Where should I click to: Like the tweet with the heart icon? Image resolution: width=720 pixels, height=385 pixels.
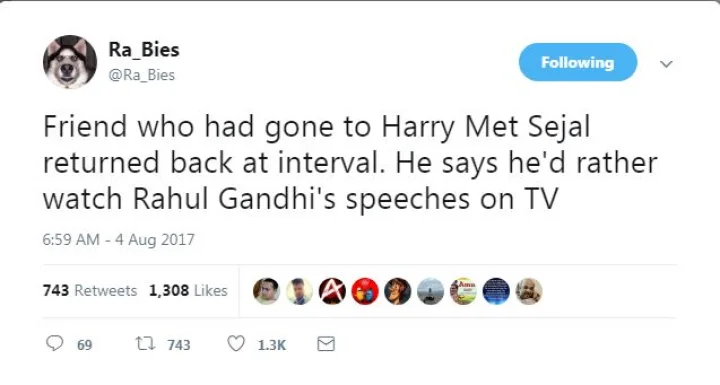[x=236, y=344]
